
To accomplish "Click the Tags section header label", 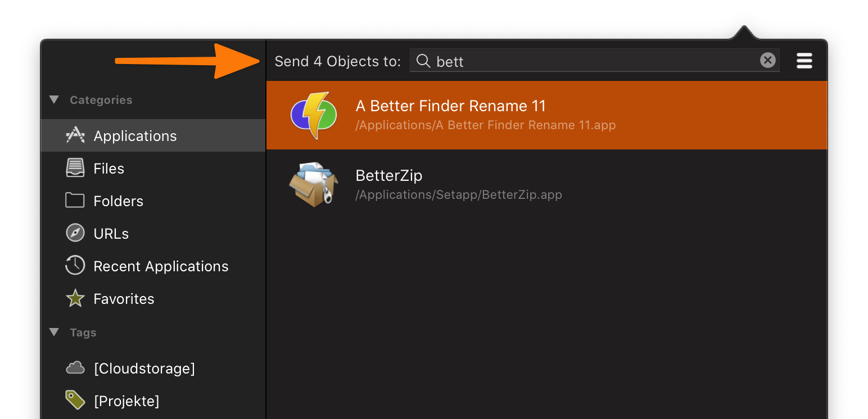I will (83, 333).
